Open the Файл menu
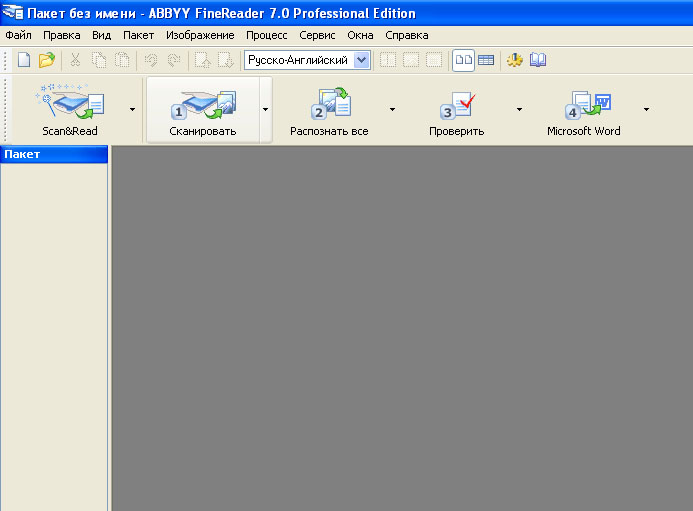The height and width of the screenshot is (511, 693). click(18, 35)
